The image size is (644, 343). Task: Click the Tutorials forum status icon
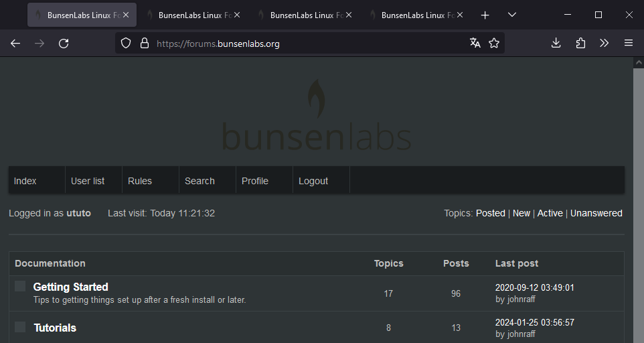20,327
